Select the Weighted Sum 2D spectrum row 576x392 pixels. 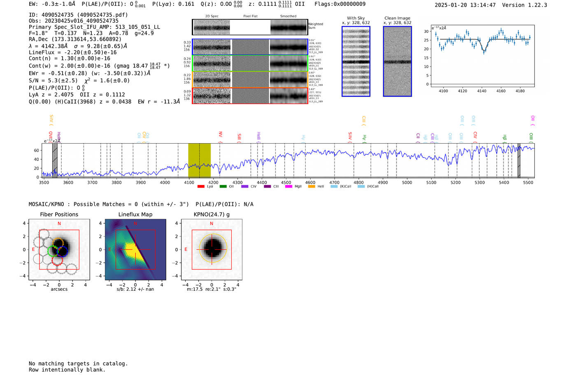click(250, 27)
